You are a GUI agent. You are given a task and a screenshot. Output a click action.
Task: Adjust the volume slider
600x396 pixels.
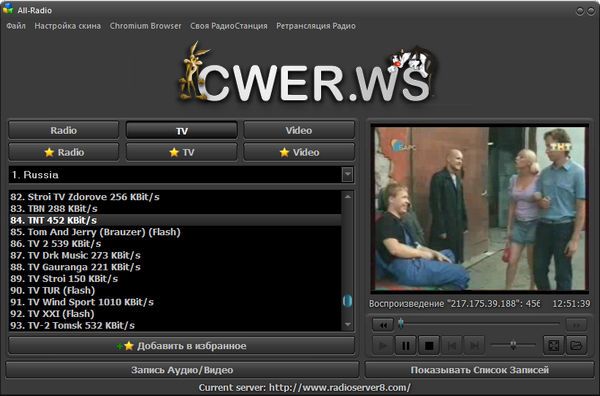(514, 345)
